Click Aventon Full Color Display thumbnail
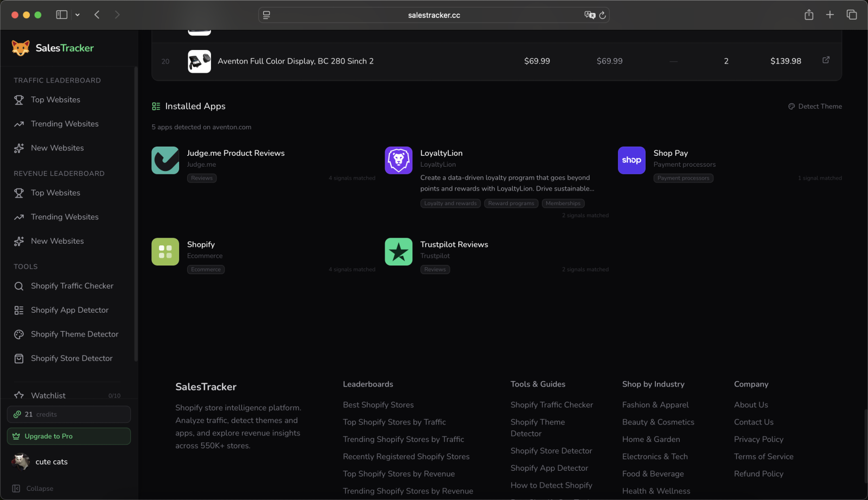 click(199, 61)
